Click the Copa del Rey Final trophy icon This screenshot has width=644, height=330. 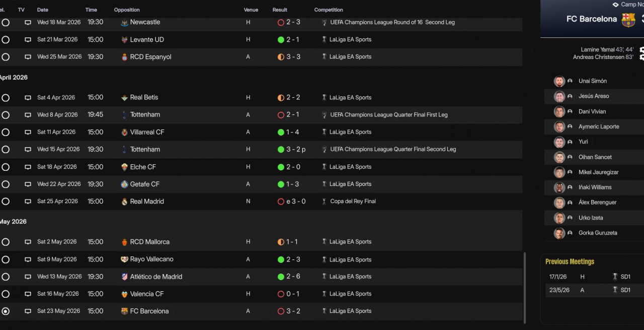pos(324,202)
